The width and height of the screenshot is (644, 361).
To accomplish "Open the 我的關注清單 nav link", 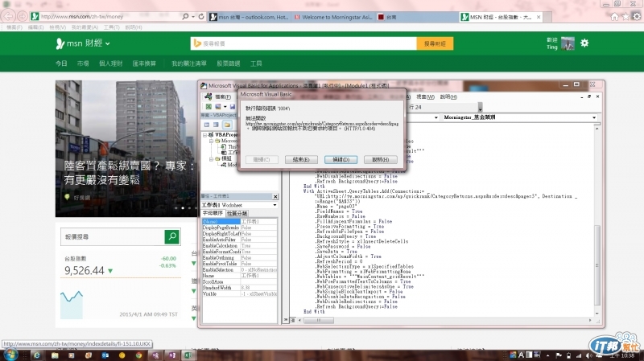I will [x=189, y=64].
